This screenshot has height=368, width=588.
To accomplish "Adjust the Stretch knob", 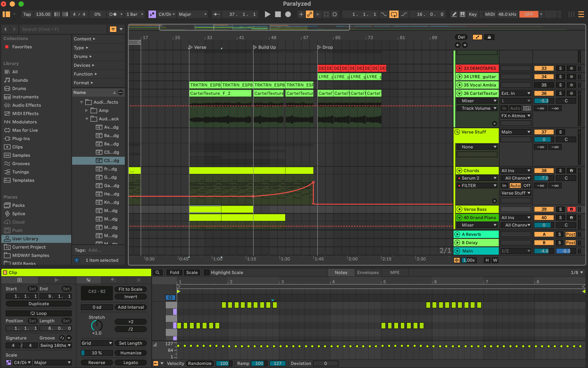I will click(x=97, y=325).
